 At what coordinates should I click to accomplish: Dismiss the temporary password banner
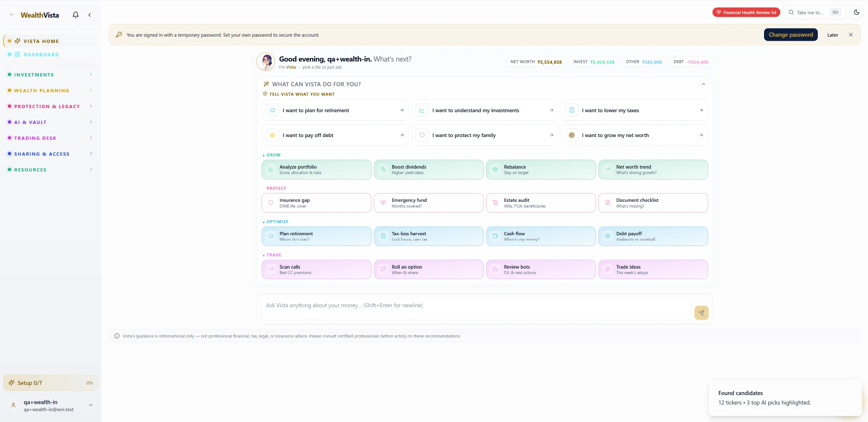pyautogui.click(x=850, y=35)
